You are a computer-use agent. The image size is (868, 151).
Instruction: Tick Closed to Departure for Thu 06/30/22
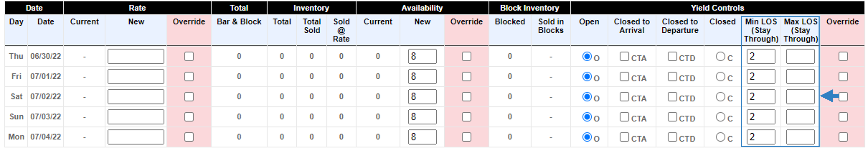tap(673, 56)
